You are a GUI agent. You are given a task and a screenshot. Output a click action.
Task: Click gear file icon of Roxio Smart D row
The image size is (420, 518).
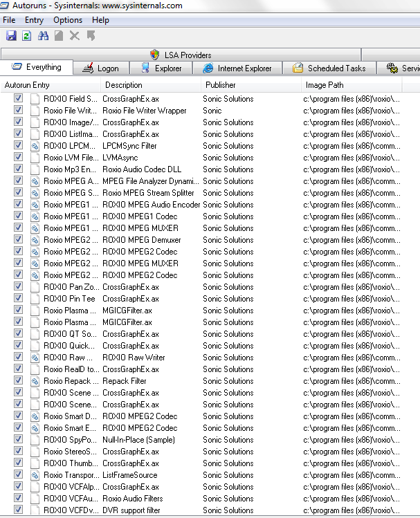pyautogui.click(x=35, y=416)
